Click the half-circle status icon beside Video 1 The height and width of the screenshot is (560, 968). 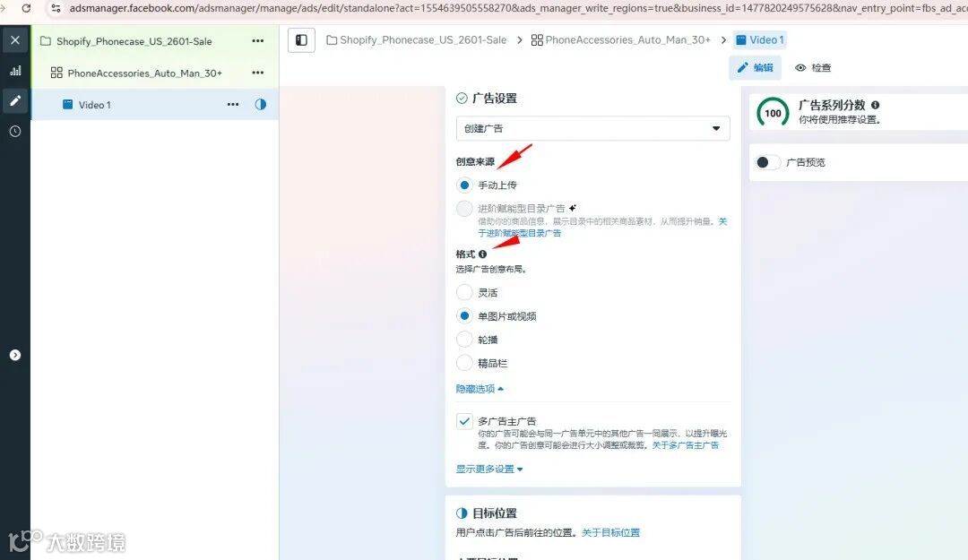261,104
